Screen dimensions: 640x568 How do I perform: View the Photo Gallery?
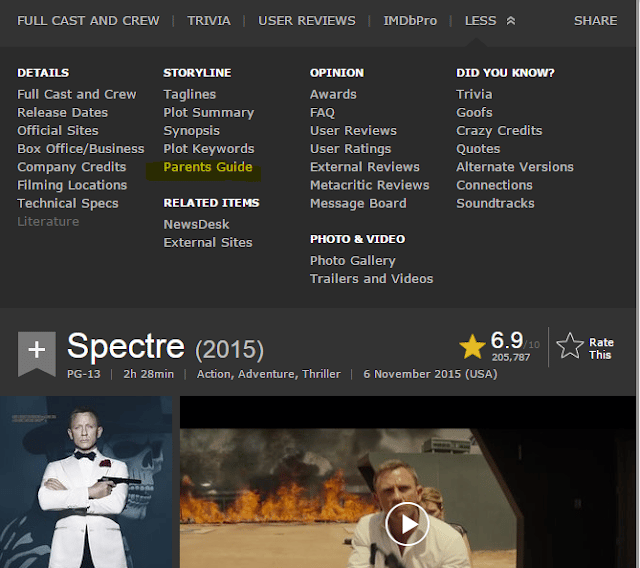(353, 261)
